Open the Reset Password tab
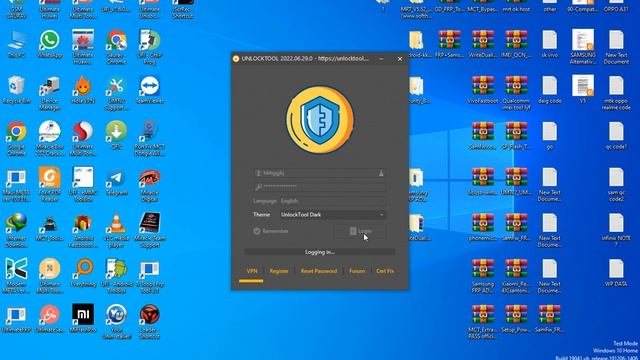Viewport: 640px width, 360px height. pos(319,271)
